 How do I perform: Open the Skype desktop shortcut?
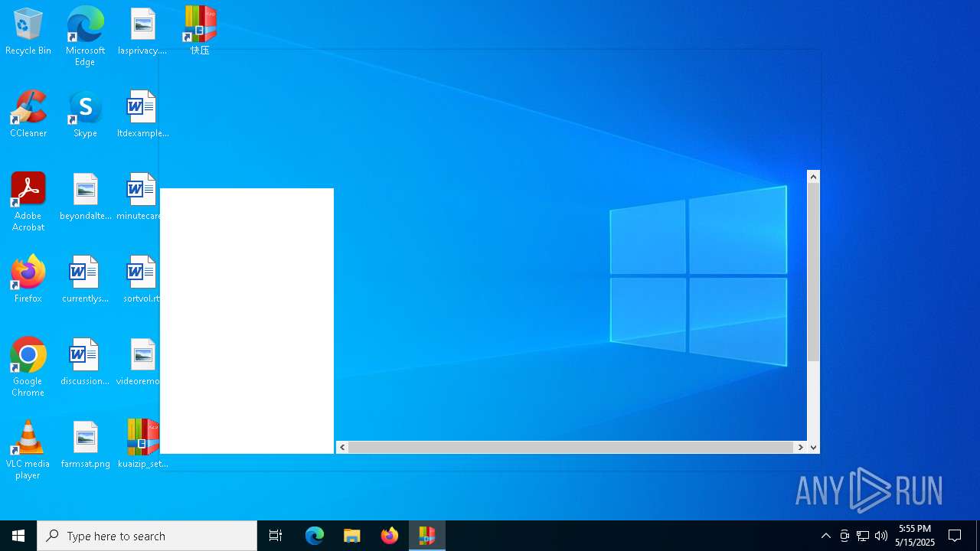point(85,113)
